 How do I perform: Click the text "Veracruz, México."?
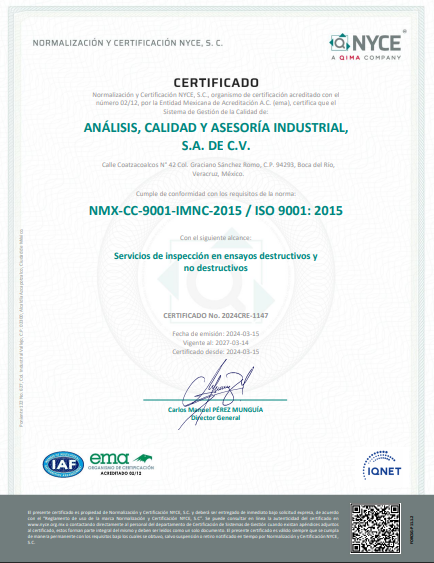click(218, 174)
